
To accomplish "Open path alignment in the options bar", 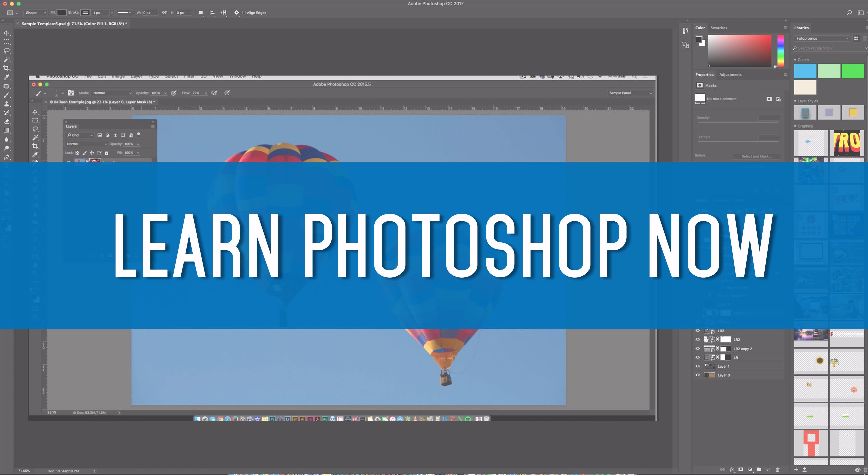I will (x=212, y=13).
